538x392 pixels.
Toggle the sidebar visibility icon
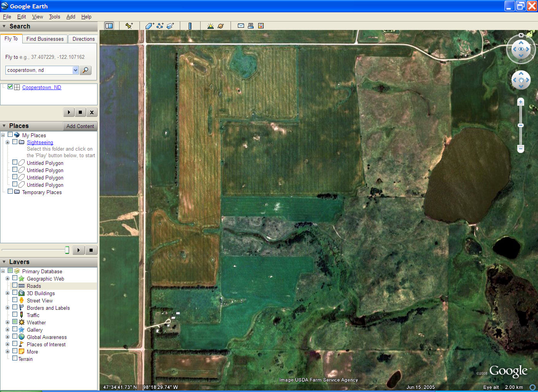click(x=109, y=26)
